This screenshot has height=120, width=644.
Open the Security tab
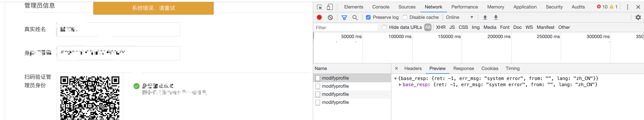(x=554, y=7)
